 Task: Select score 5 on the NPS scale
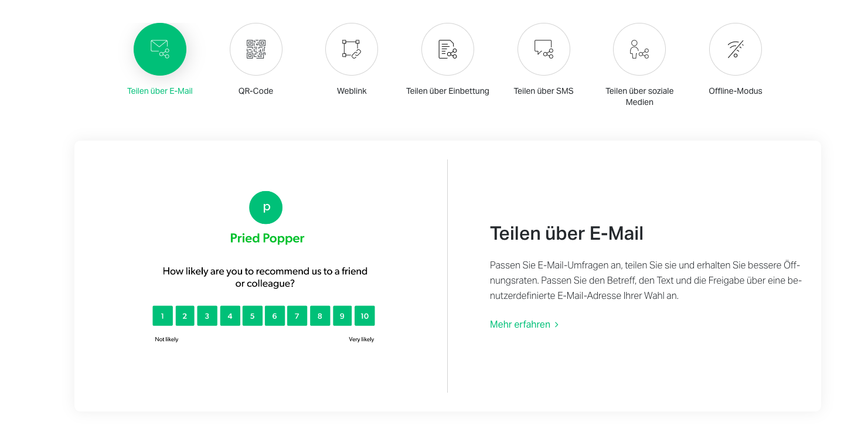[252, 316]
